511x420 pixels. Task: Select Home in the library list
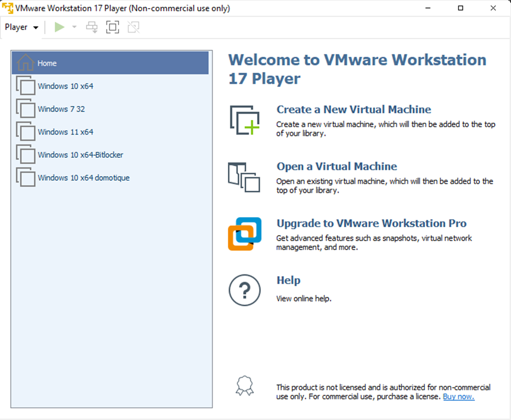point(110,63)
